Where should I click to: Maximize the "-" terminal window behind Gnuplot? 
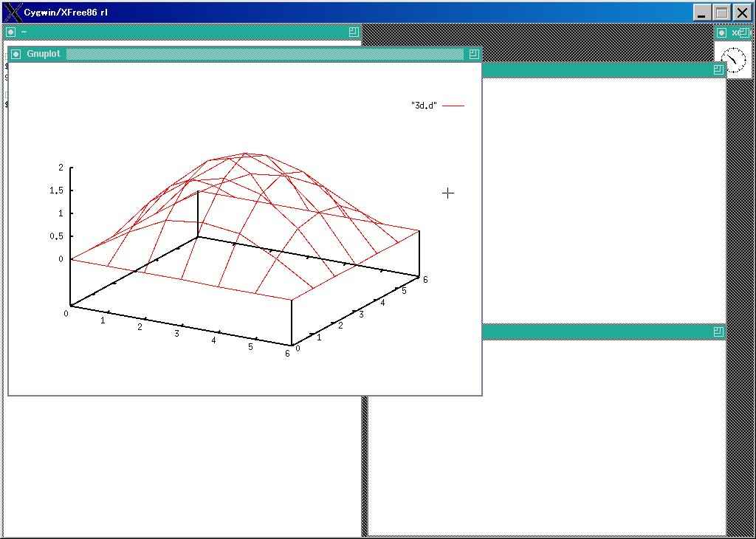(354, 32)
